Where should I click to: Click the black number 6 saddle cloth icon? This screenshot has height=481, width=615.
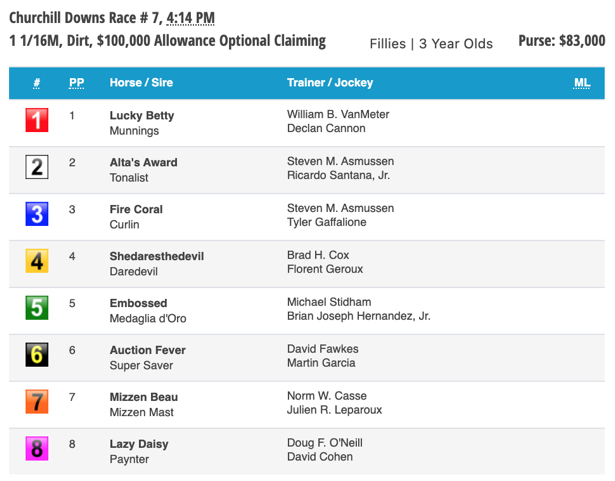tap(37, 356)
